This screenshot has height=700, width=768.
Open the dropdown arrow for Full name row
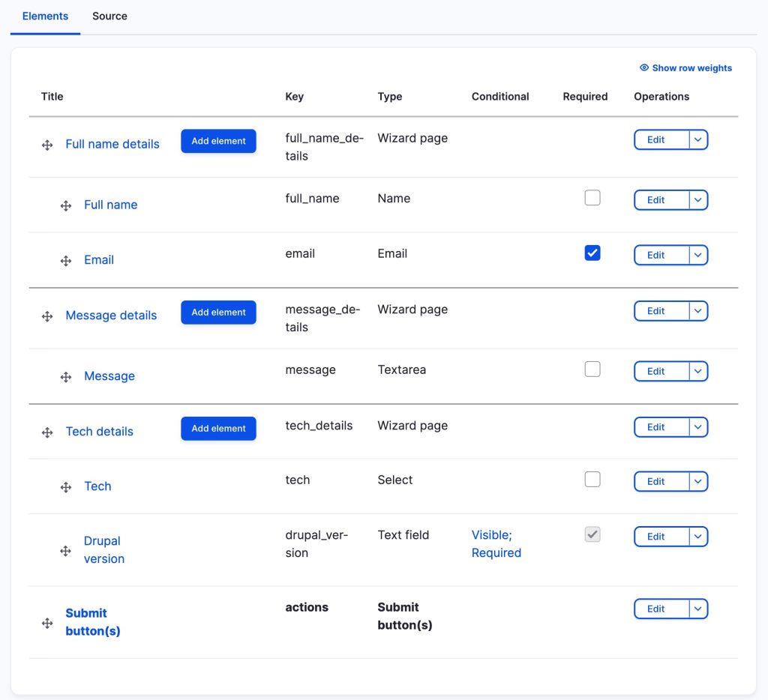pos(698,199)
